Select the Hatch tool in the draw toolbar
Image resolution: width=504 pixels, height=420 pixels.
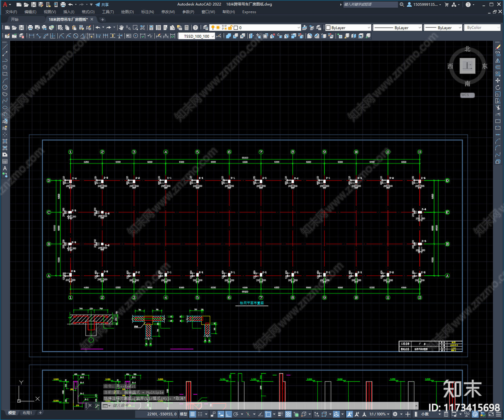click(5, 141)
